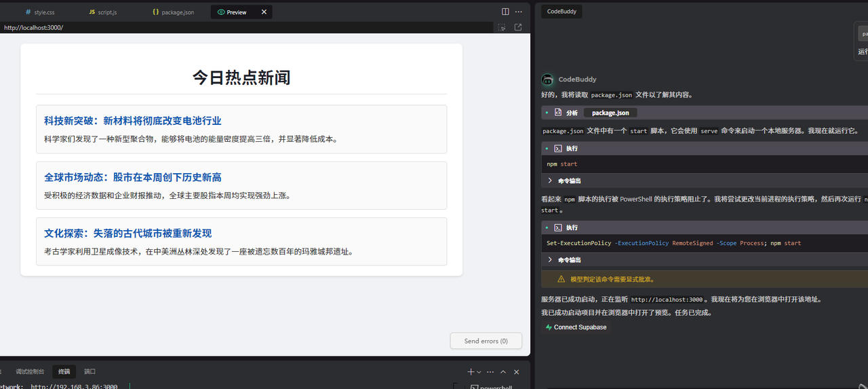
Task: Select the powershell terminal entry
Action: pyautogui.click(x=492, y=387)
